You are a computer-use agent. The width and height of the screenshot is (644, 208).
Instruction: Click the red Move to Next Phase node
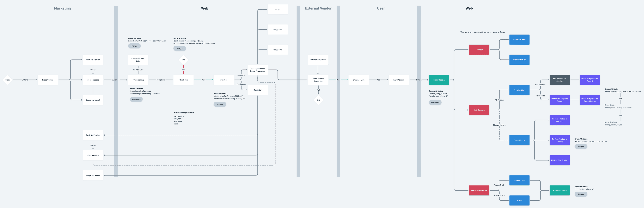479,190
